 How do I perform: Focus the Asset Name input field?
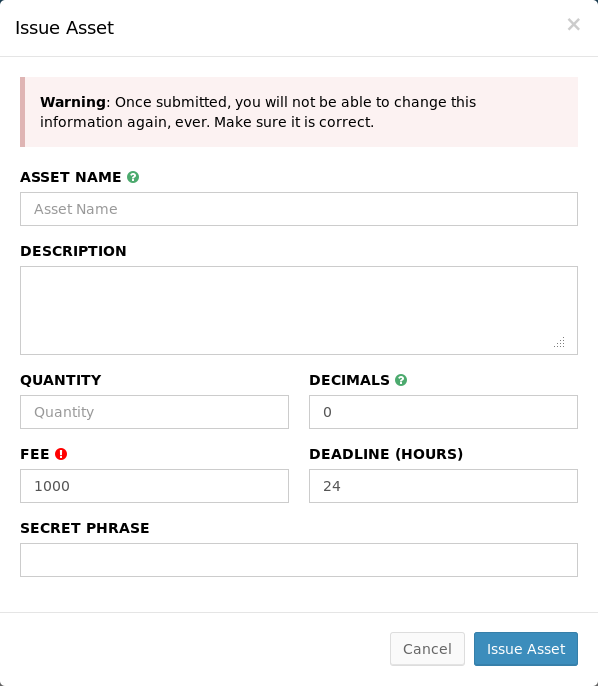299,209
